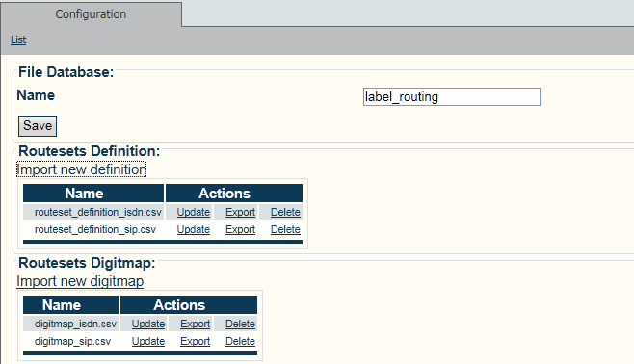This screenshot has width=634, height=364.
Task: Export routeset_definition_isdn.csv
Action: point(240,212)
